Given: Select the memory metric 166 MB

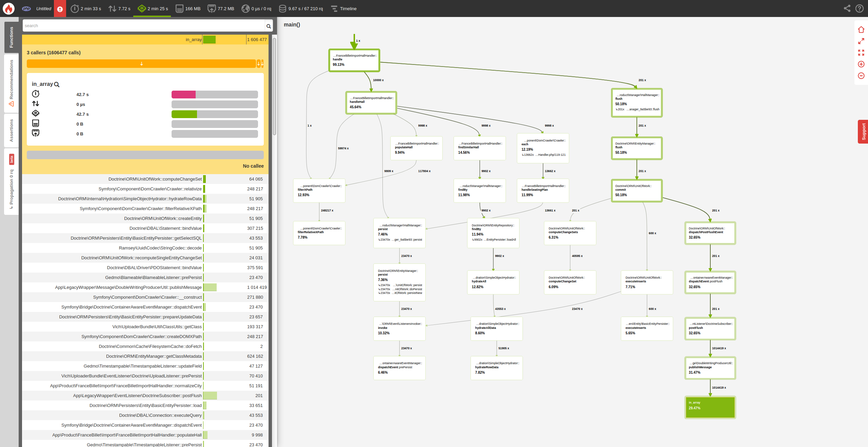Looking at the screenshot, I should coord(188,9).
